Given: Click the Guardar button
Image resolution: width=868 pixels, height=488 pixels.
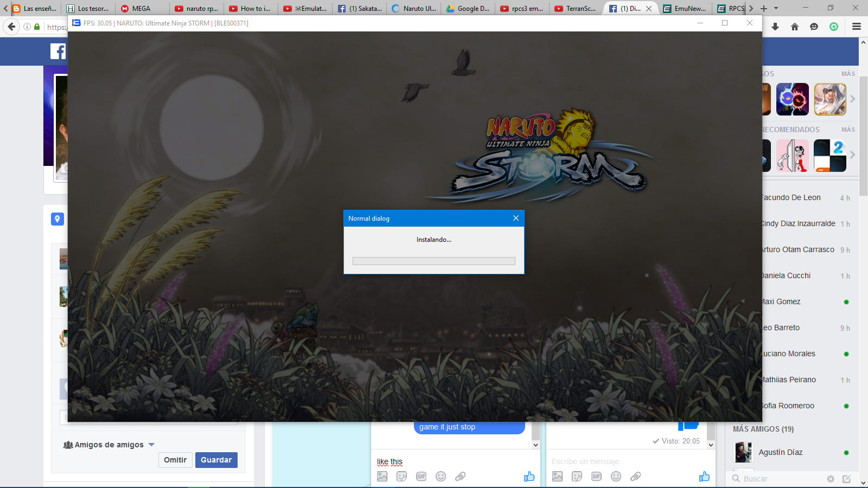Looking at the screenshot, I should pyautogui.click(x=216, y=460).
